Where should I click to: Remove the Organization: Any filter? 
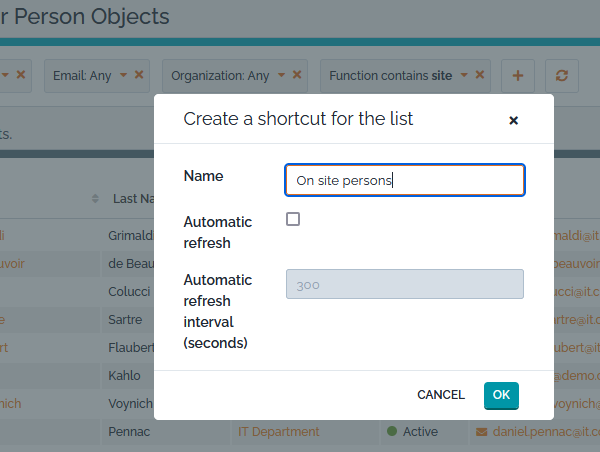(298, 75)
